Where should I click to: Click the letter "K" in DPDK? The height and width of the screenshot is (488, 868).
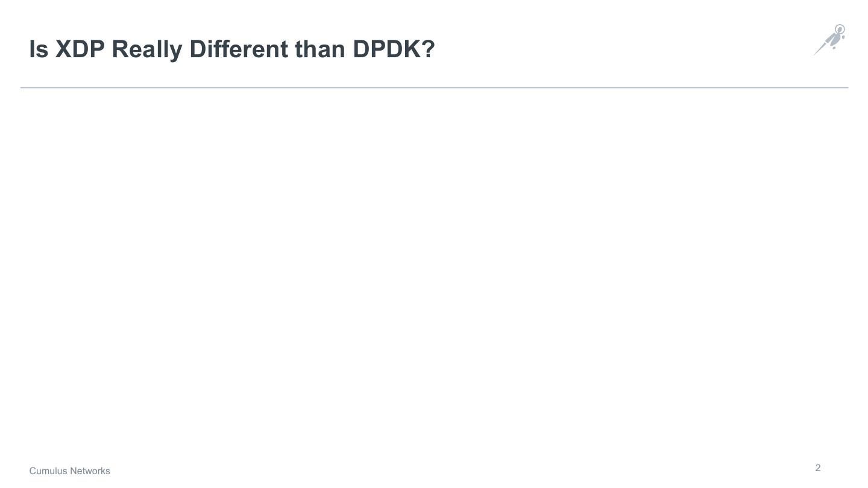pos(412,49)
